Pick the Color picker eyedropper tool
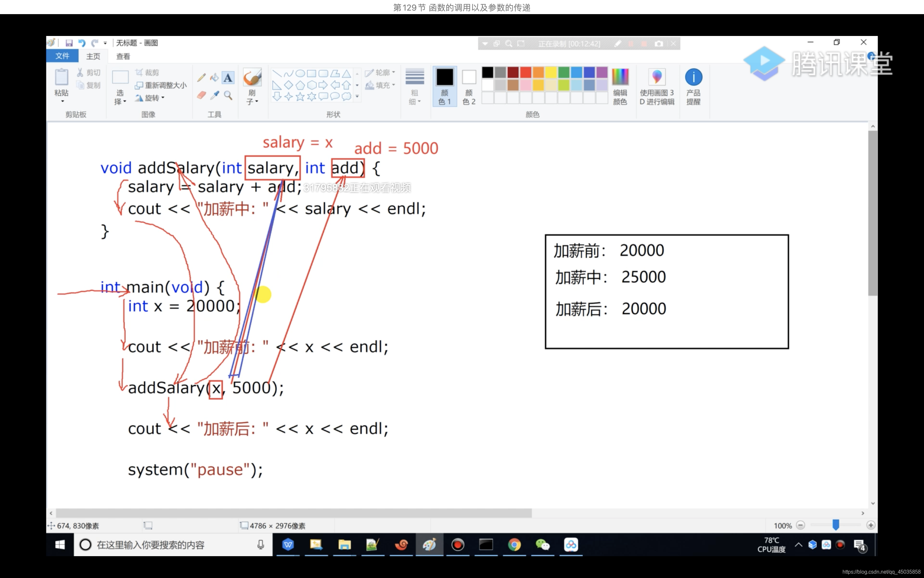 point(215,95)
